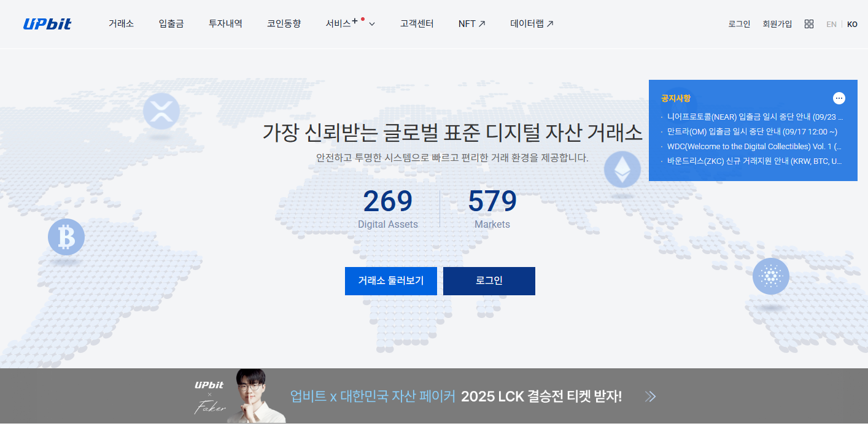Switch language to KO
868x426 pixels.
coord(852,25)
